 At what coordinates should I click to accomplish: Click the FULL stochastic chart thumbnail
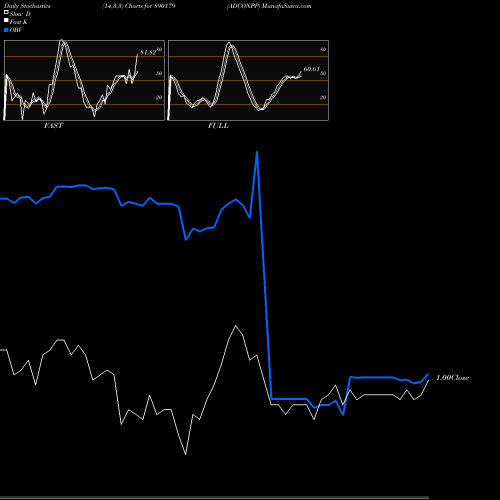point(248,80)
